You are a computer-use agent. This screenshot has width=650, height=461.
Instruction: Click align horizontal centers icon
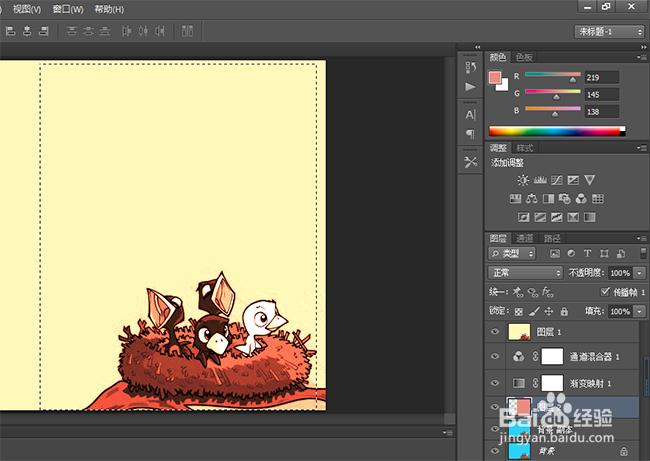click(27, 31)
